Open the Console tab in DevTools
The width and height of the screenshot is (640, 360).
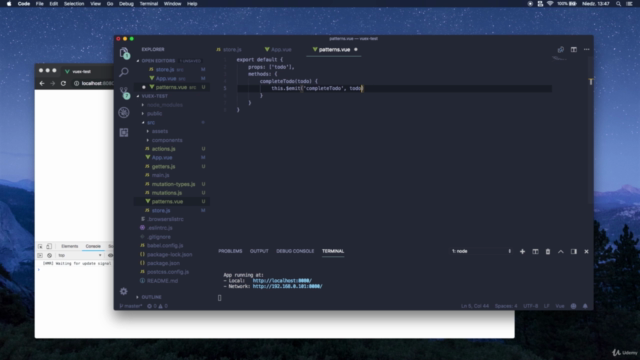[93, 246]
